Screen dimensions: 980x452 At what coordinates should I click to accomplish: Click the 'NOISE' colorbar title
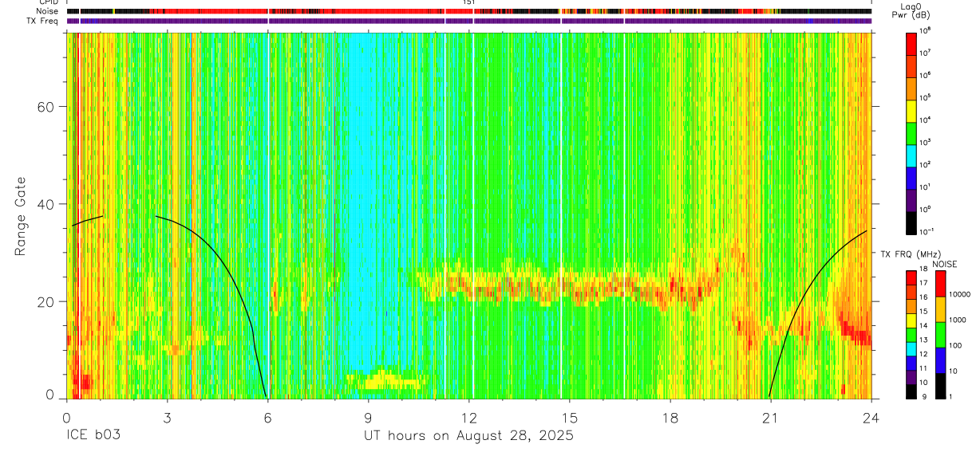pyautogui.click(x=944, y=263)
